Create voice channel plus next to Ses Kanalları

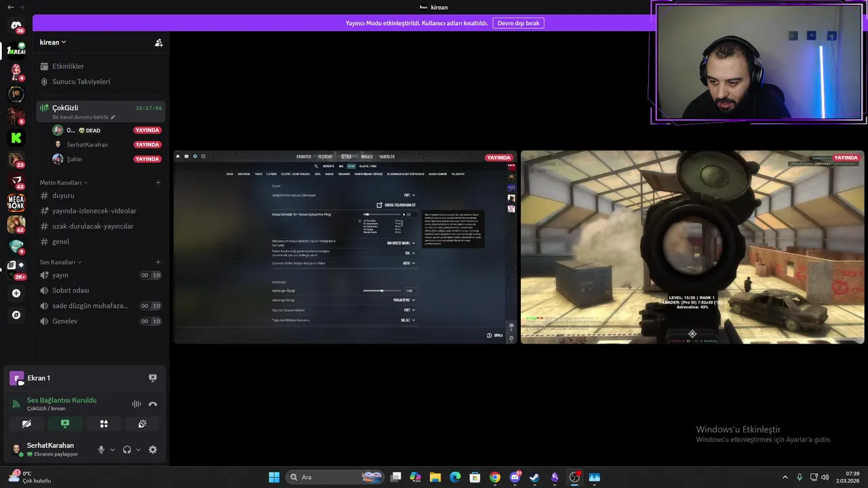(x=158, y=262)
